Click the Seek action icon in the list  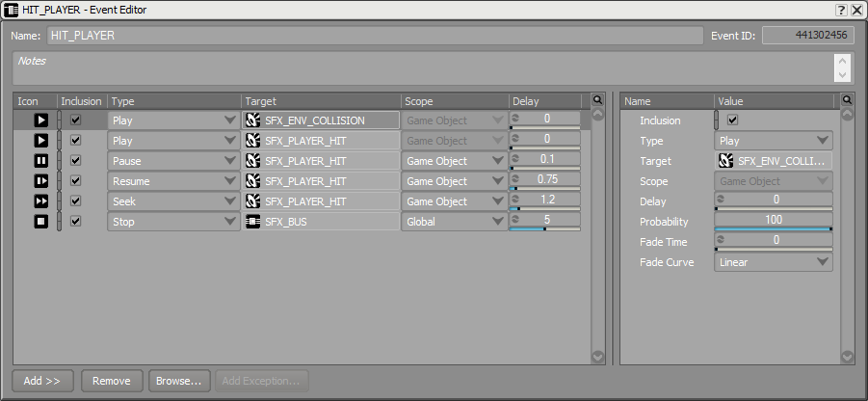40,201
